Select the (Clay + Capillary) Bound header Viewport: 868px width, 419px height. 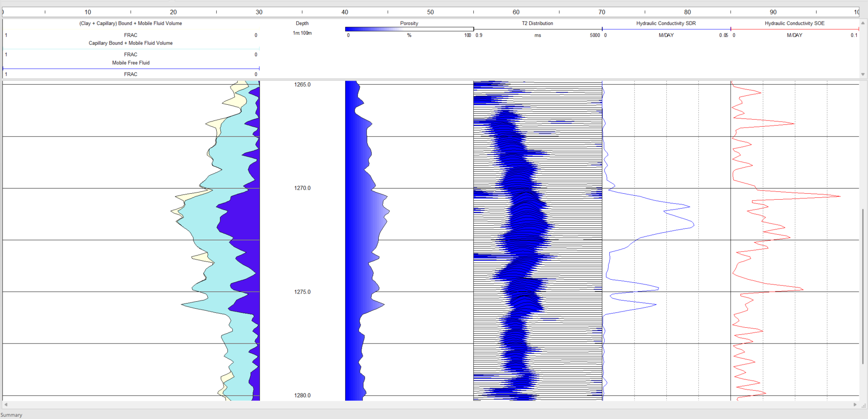131,23
